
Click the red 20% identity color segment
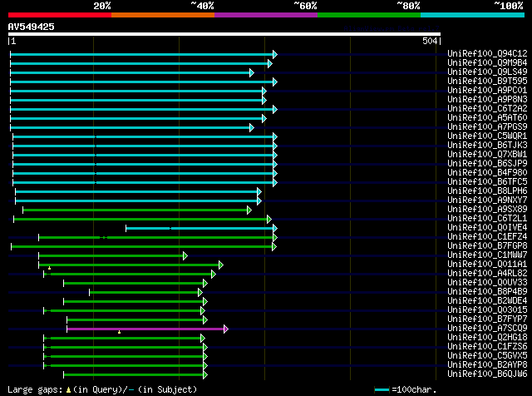pyautogui.click(x=60, y=15)
